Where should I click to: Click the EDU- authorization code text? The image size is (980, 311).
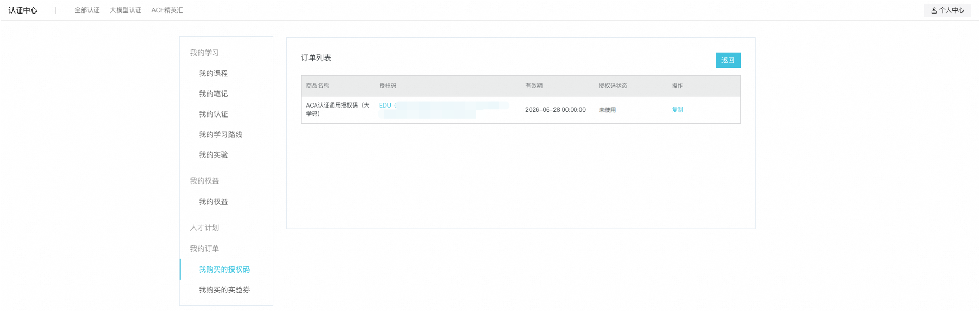coord(388,106)
